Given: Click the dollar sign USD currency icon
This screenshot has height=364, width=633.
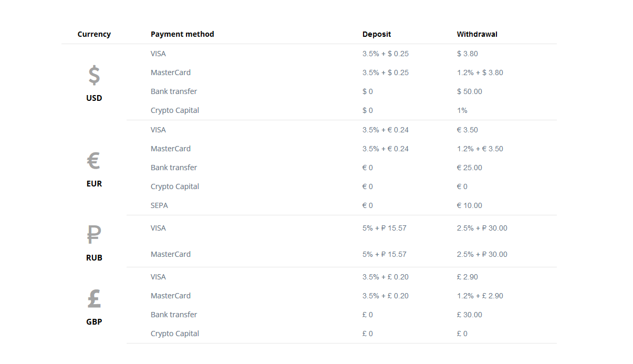Looking at the screenshot, I should click(94, 75).
